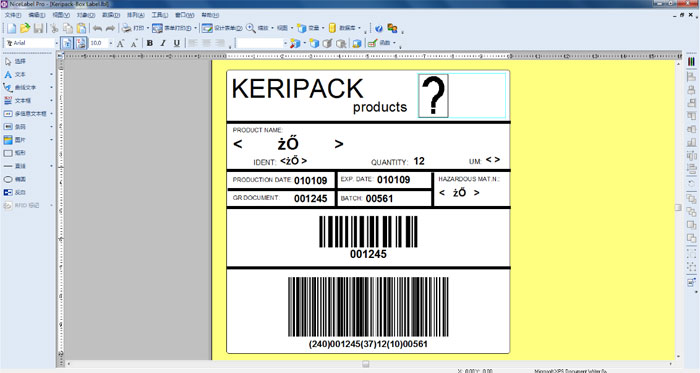Viewport: 700px width, 373px height.
Task: Toggle italic formatting
Action: tap(163, 43)
